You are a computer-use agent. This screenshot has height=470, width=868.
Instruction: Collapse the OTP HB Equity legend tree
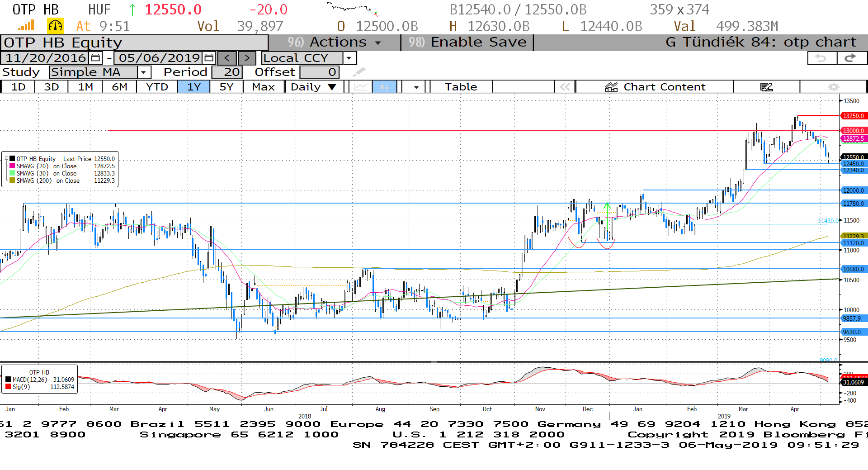pos(6,159)
